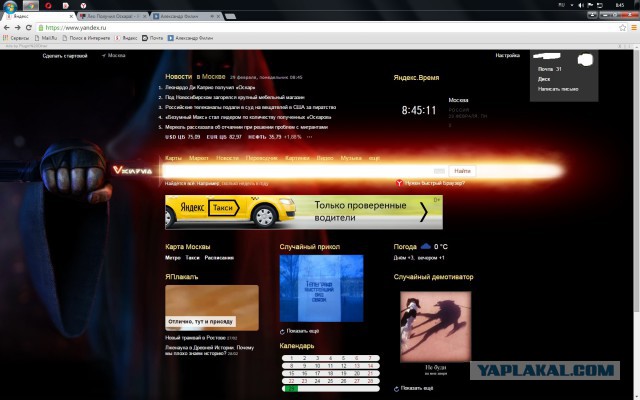The image size is (640, 400).
Task: Click the Найти search button
Action: pyautogui.click(x=462, y=171)
